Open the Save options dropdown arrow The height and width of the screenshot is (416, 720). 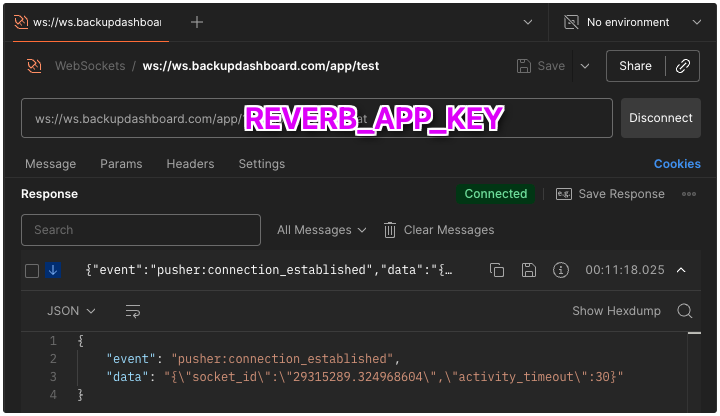[585, 66]
